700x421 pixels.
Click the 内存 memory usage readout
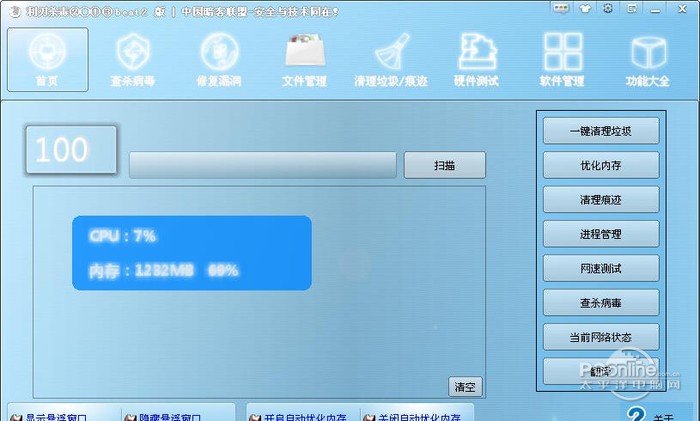click(163, 271)
